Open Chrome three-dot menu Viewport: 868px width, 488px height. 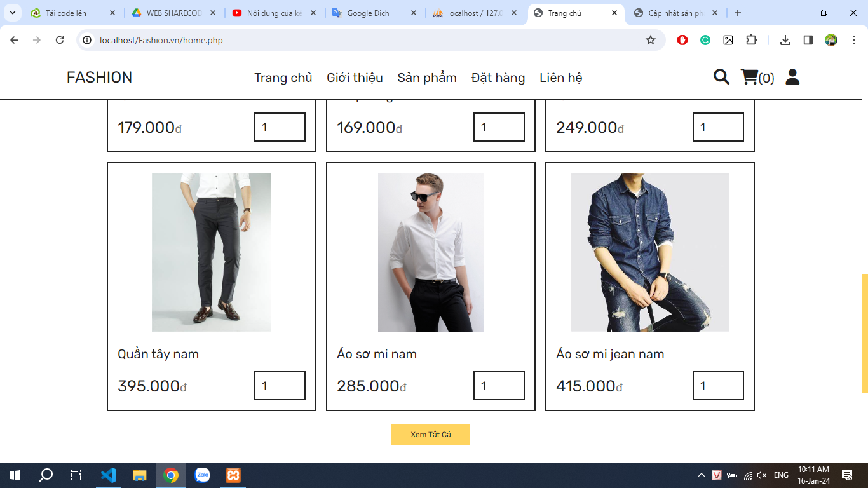[x=854, y=40]
